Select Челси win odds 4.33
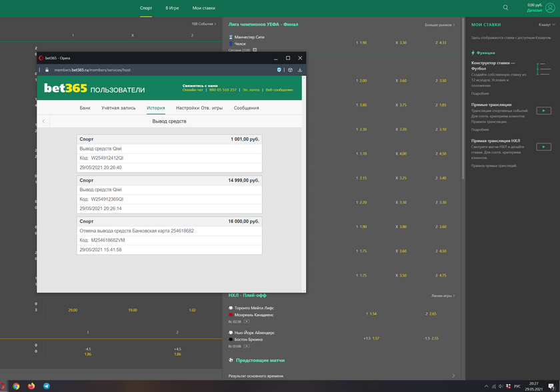The width and height of the screenshot is (560, 392). click(x=441, y=43)
